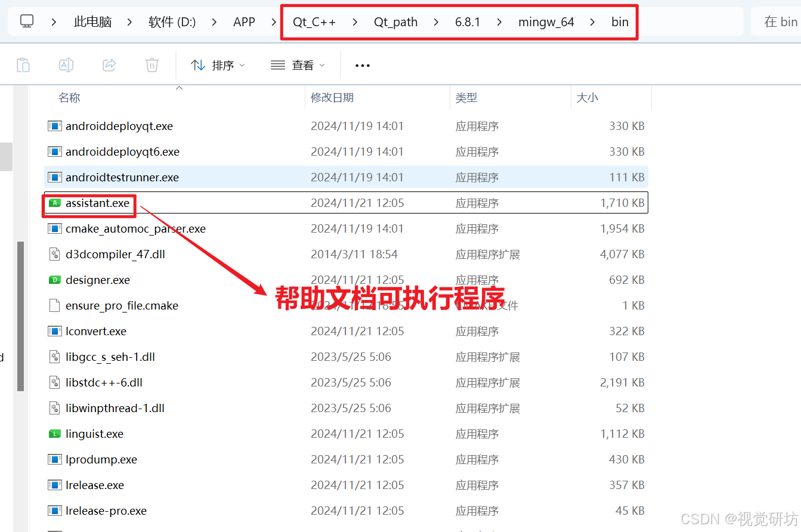
Task: Click the left pane vertical scrollbar thumb
Action: click(21, 316)
